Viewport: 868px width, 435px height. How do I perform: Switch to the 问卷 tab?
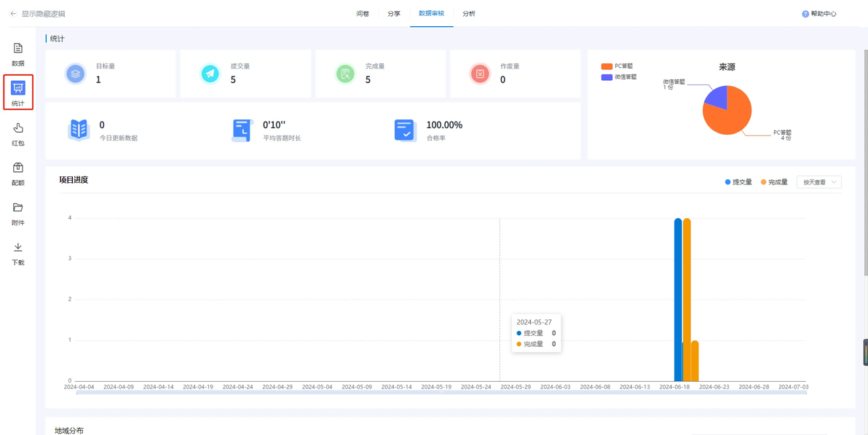pos(363,13)
